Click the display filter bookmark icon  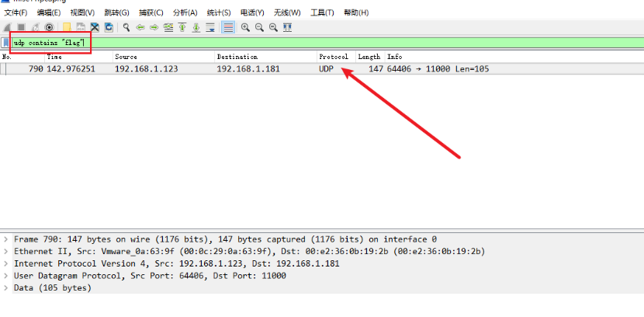point(6,42)
